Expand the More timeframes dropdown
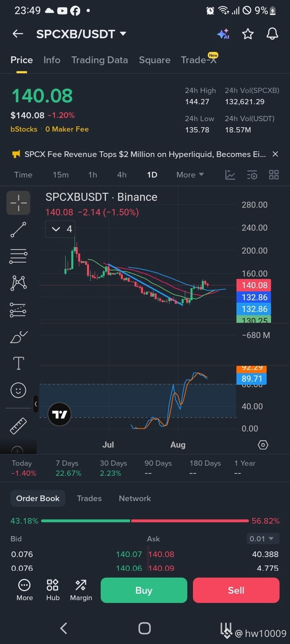The height and width of the screenshot is (644, 290). [x=190, y=175]
